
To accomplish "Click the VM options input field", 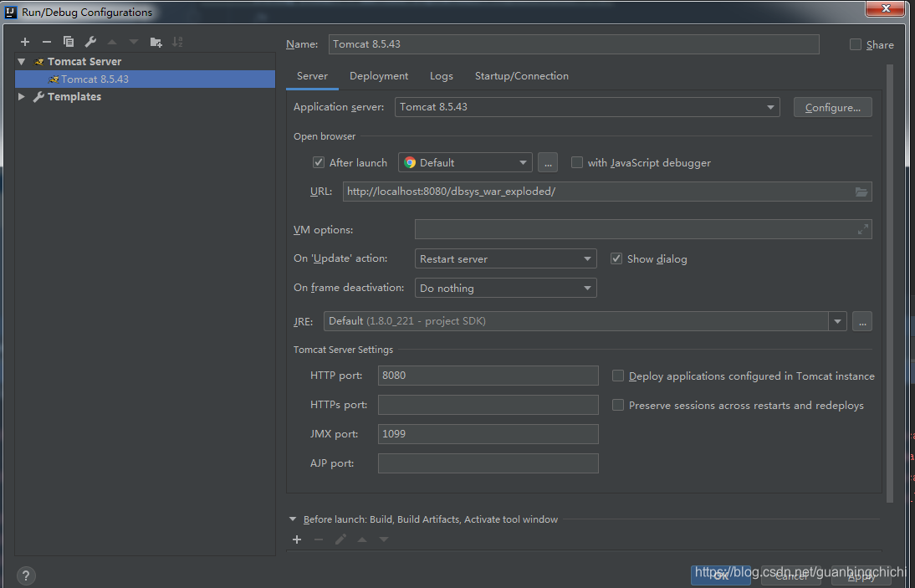I will coord(643,229).
